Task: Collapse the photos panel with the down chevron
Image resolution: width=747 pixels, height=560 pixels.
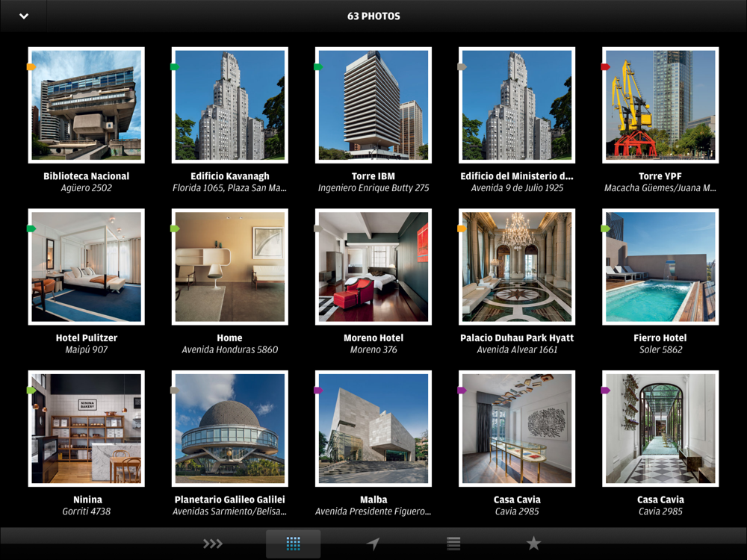Action: 23,16
